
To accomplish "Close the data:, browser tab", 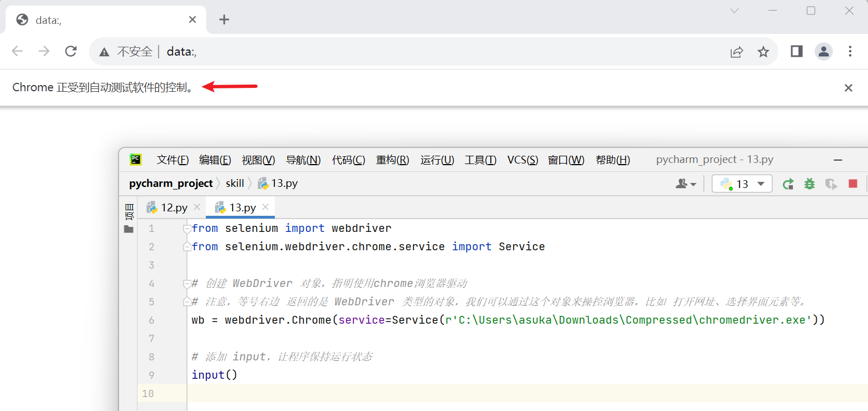I will pos(193,19).
